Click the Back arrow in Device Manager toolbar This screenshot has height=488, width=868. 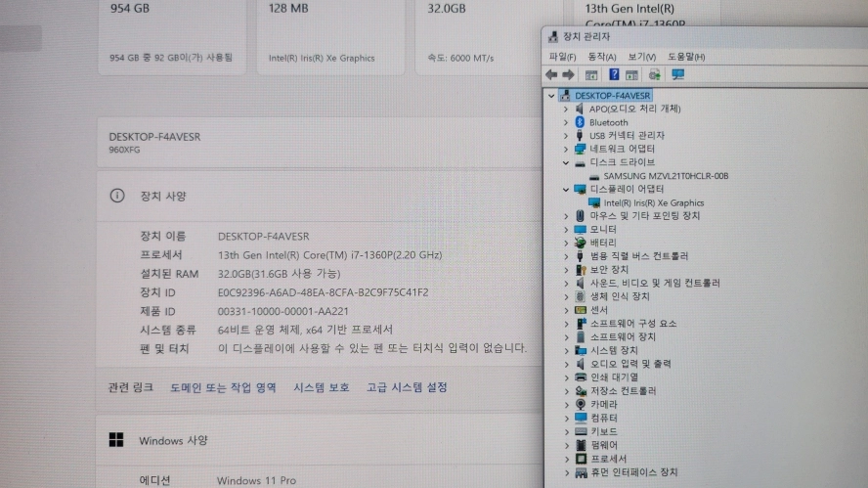[x=551, y=74]
